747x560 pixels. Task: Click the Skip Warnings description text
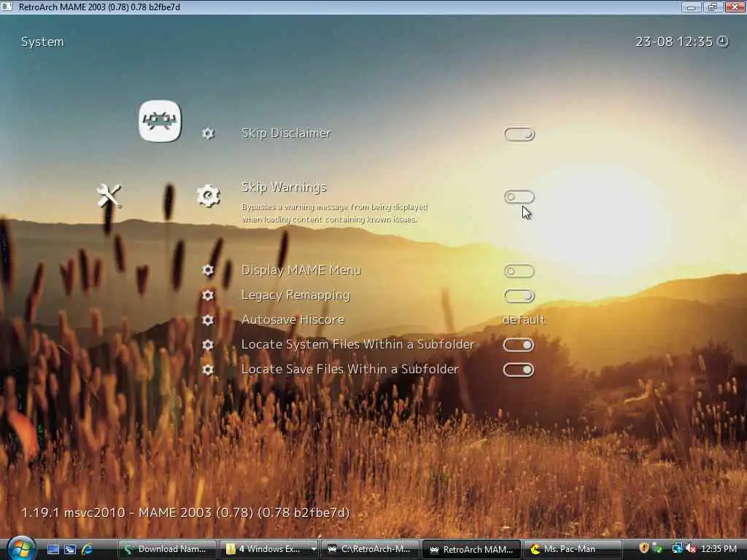334,214
